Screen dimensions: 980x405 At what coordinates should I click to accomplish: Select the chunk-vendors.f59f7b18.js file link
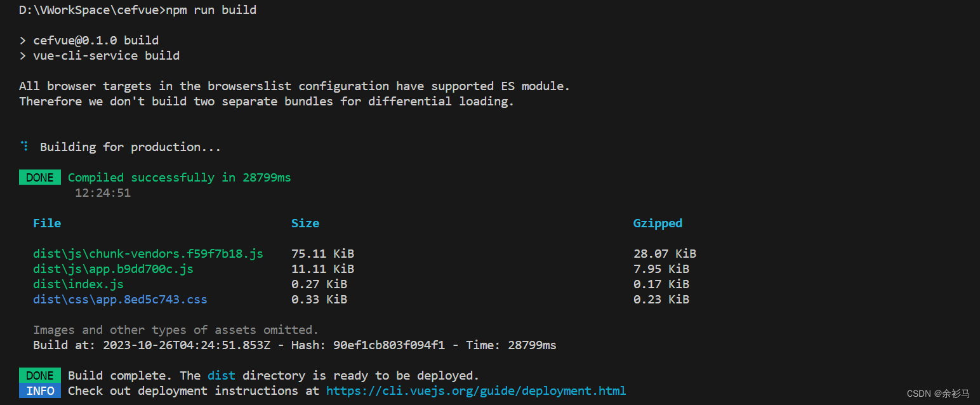pos(148,253)
